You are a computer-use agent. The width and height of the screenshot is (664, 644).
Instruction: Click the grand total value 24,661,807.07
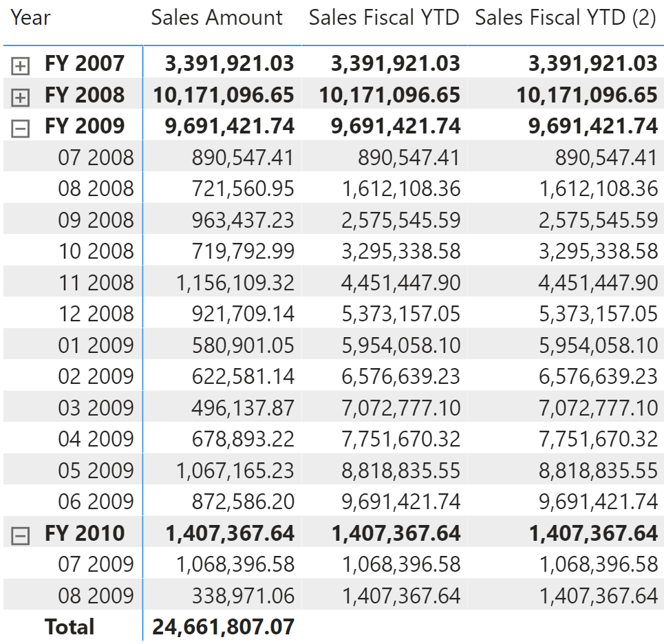point(223,627)
